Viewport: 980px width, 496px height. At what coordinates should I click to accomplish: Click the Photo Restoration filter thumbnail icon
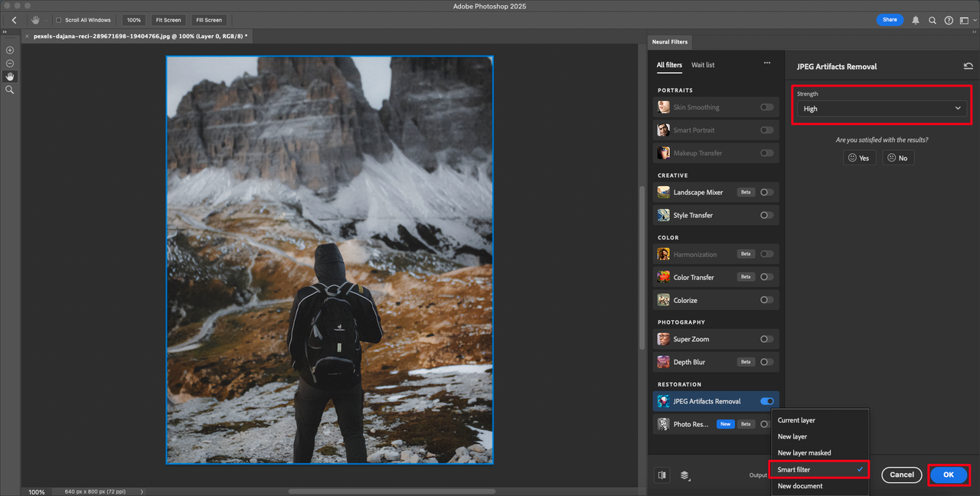point(663,424)
